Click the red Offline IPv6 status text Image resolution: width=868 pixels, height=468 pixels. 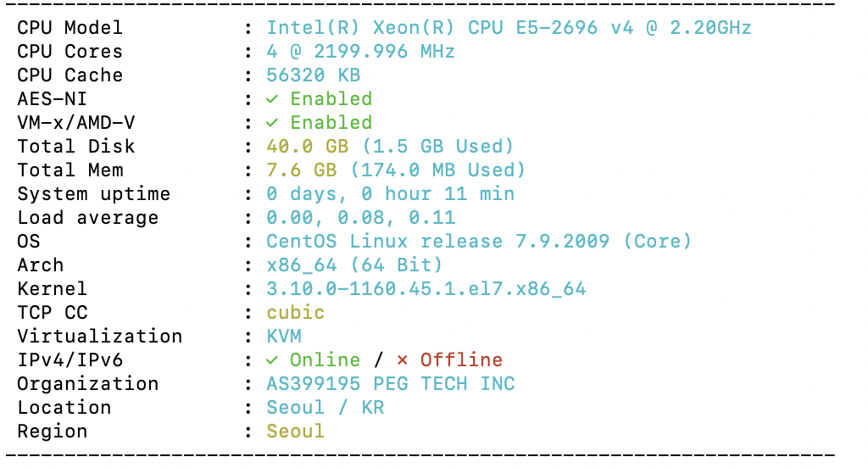pyautogui.click(x=462, y=360)
